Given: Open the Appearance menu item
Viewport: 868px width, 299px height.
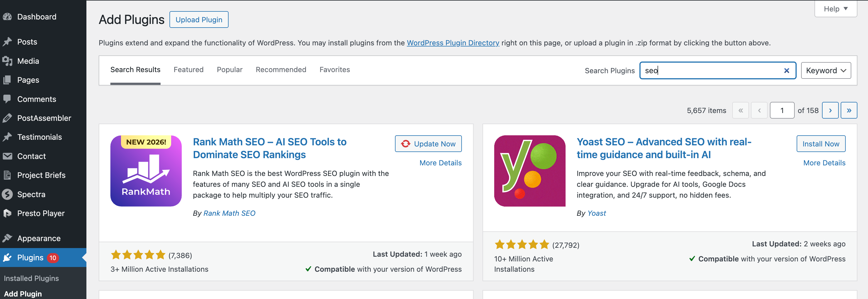Looking at the screenshot, I should (x=43, y=238).
